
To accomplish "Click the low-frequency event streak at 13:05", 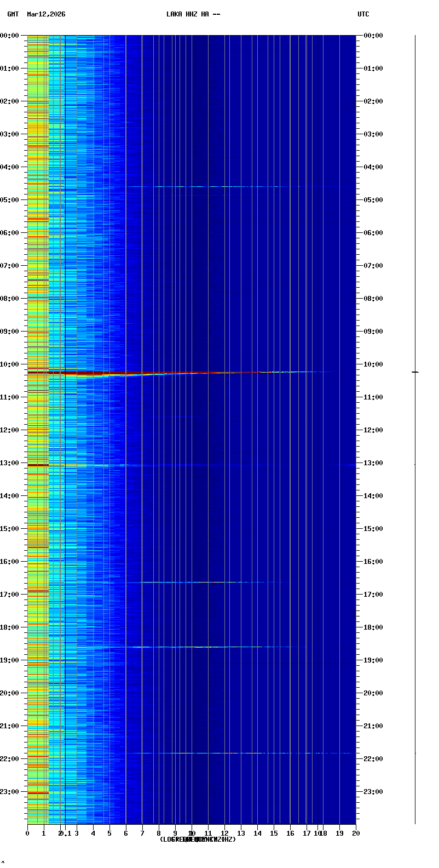I will pos(66,465).
